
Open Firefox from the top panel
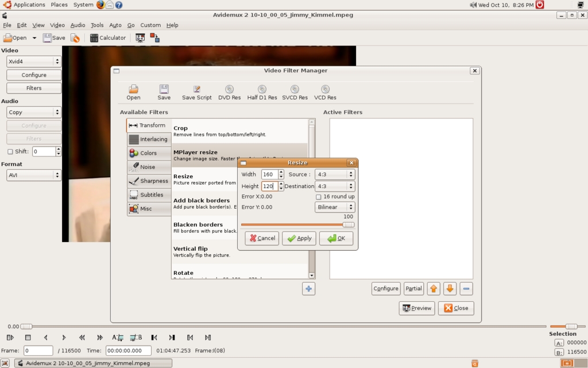101,5
